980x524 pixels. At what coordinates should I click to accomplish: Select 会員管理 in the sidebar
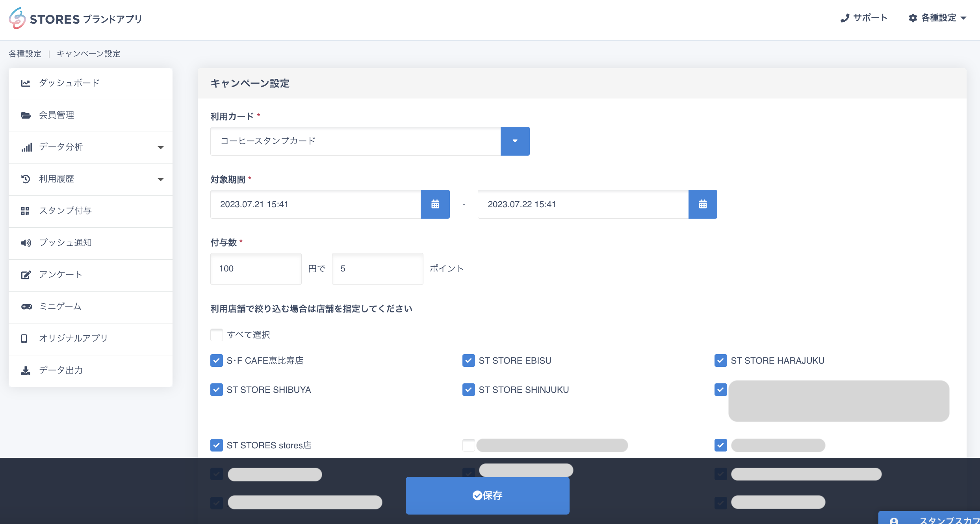(56, 115)
